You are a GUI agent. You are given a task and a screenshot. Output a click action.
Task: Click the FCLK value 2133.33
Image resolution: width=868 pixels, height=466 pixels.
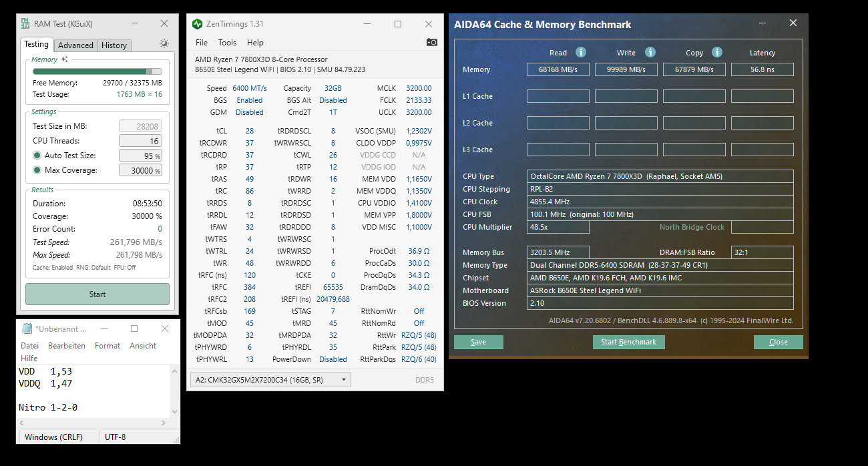pos(419,100)
